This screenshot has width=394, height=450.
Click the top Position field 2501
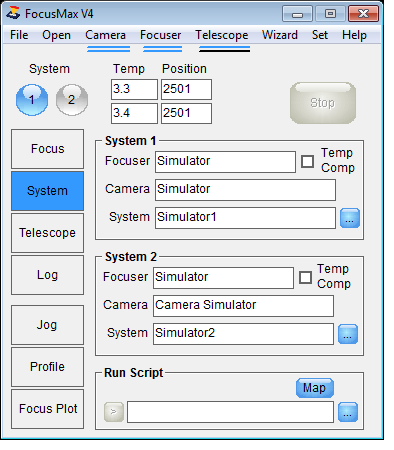coord(186,89)
